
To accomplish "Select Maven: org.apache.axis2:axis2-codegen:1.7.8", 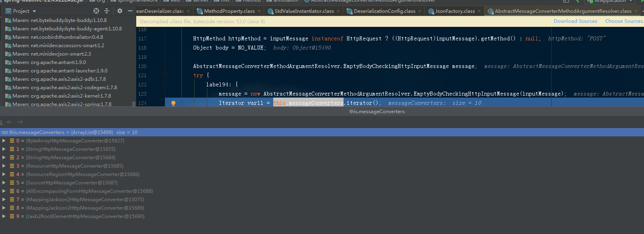I will [65, 88].
